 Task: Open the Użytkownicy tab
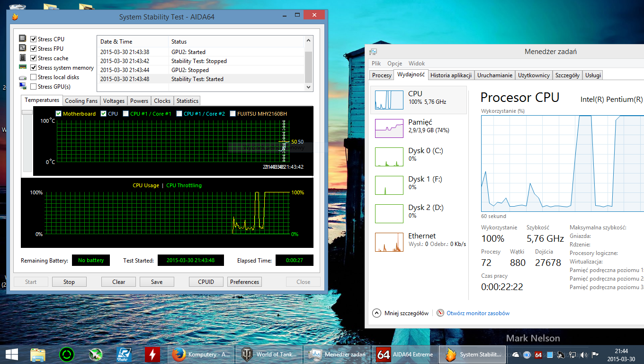pos(534,75)
